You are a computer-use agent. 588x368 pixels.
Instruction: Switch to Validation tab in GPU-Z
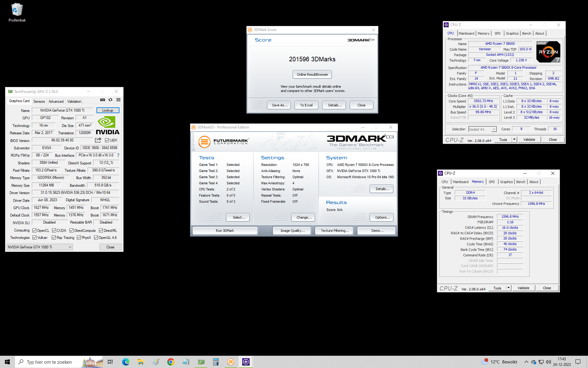point(74,102)
